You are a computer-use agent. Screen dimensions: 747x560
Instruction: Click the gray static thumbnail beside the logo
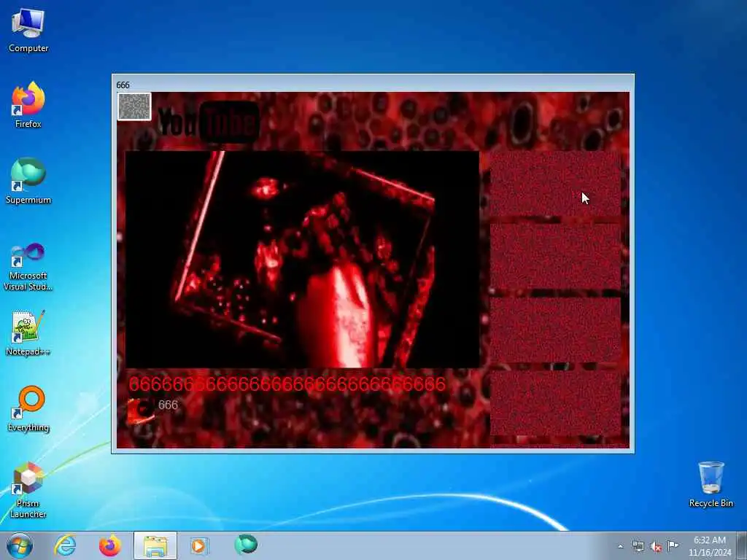pos(134,106)
